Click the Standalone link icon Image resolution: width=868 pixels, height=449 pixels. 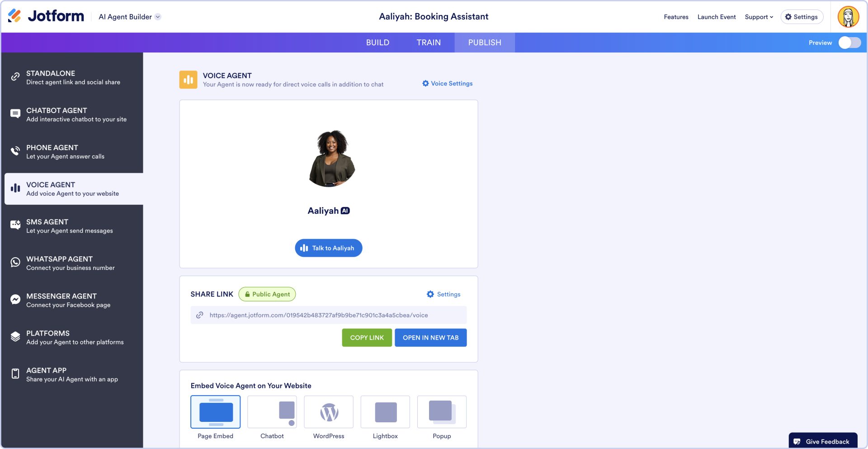15,77
